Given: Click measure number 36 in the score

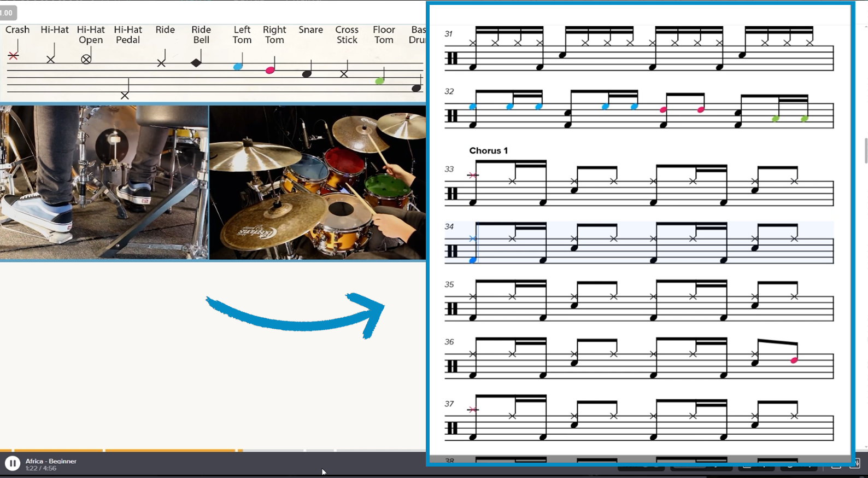Looking at the screenshot, I should tap(449, 342).
